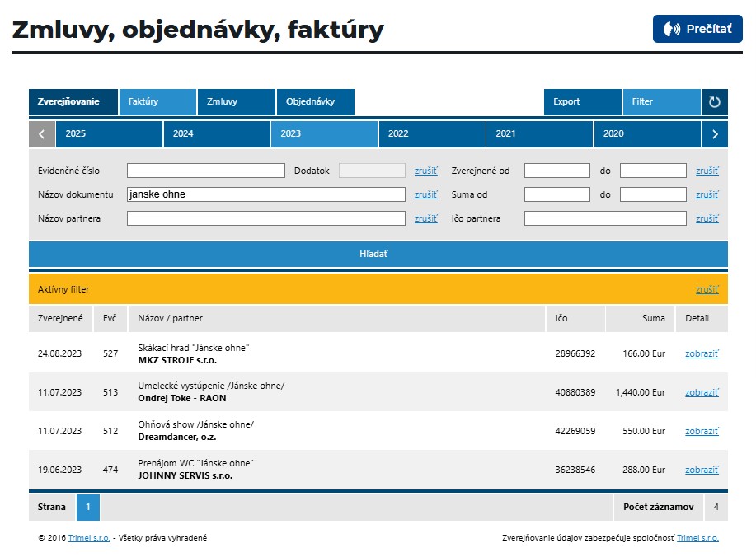Screen dimensions: 756x557
Task: Open Trimel s.r.o. link in copyright footer
Action: click(89, 538)
